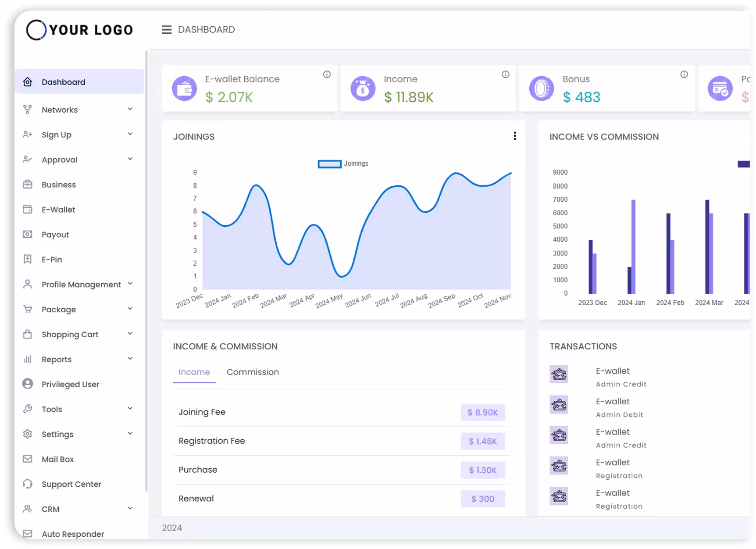Click the hamburger menu icon beside DASHBOARD
This screenshot has height=549, width=756.
coord(166,30)
